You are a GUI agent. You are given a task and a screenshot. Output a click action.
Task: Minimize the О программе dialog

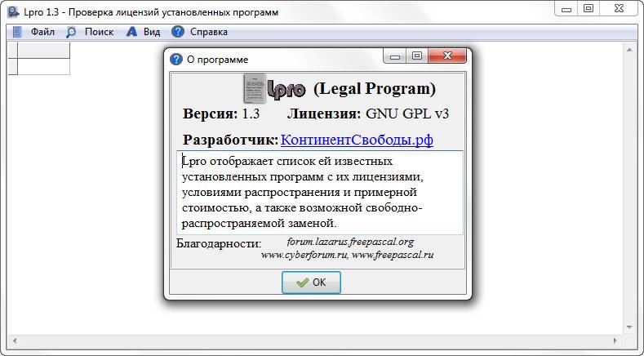[395, 56]
